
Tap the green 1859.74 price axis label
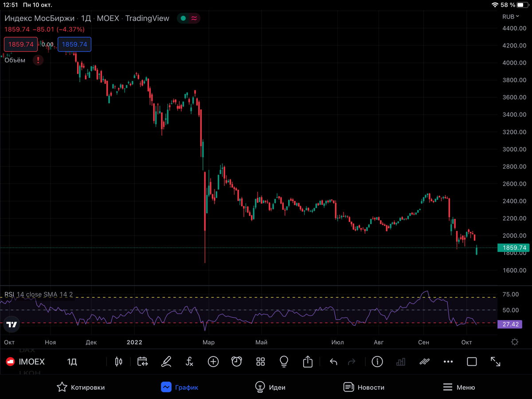pyautogui.click(x=514, y=248)
